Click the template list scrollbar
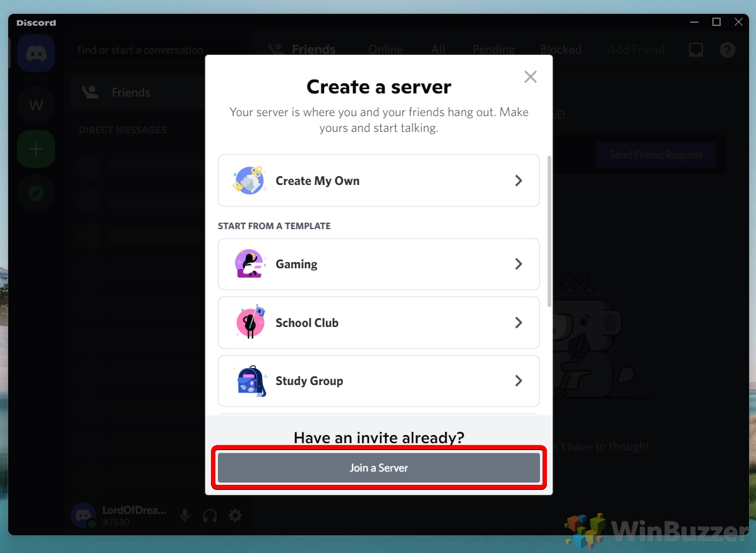Screen dimensions: 756x553 point(549,231)
